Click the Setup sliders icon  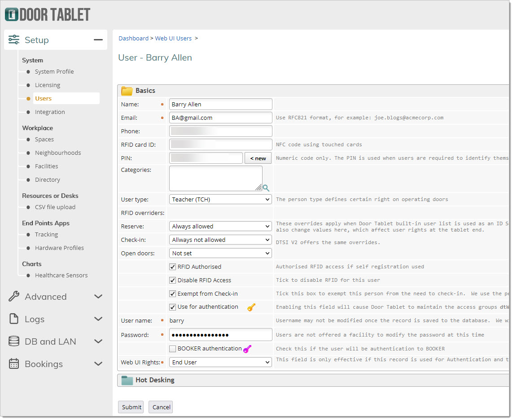click(14, 39)
